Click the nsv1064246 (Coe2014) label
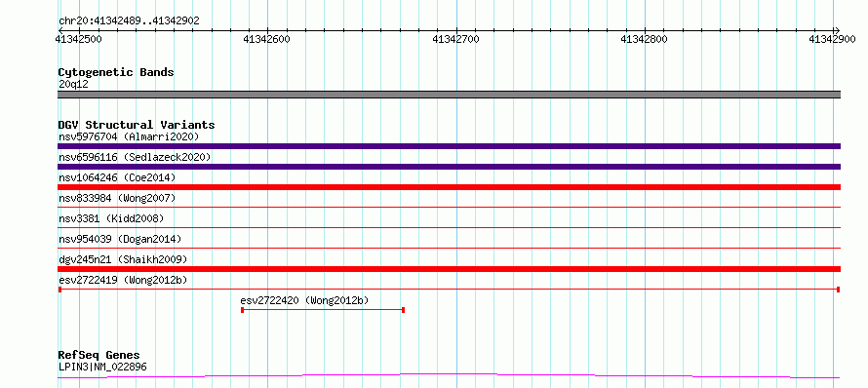Screen dimensions: 868x388 point(117,177)
